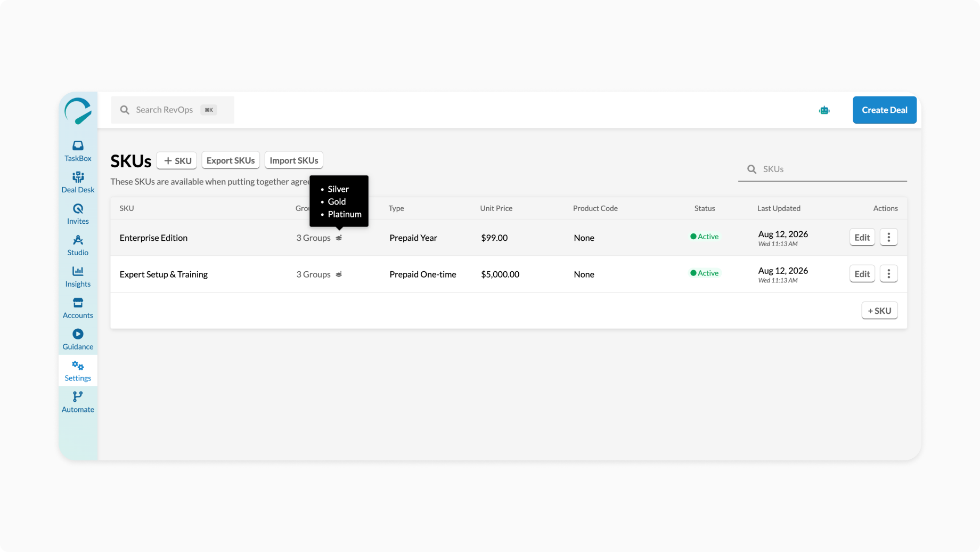Click the Actions column header
This screenshot has width=980, height=552.
[x=886, y=208]
